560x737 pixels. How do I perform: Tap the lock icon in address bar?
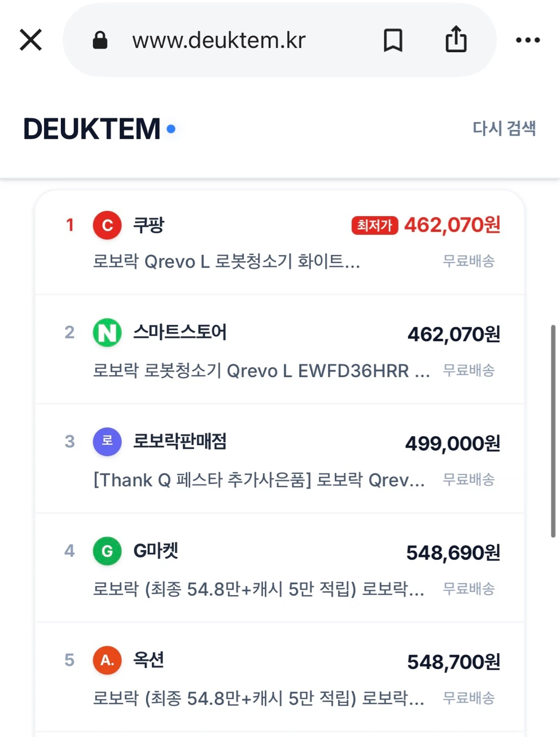pyautogui.click(x=100, y=40)
